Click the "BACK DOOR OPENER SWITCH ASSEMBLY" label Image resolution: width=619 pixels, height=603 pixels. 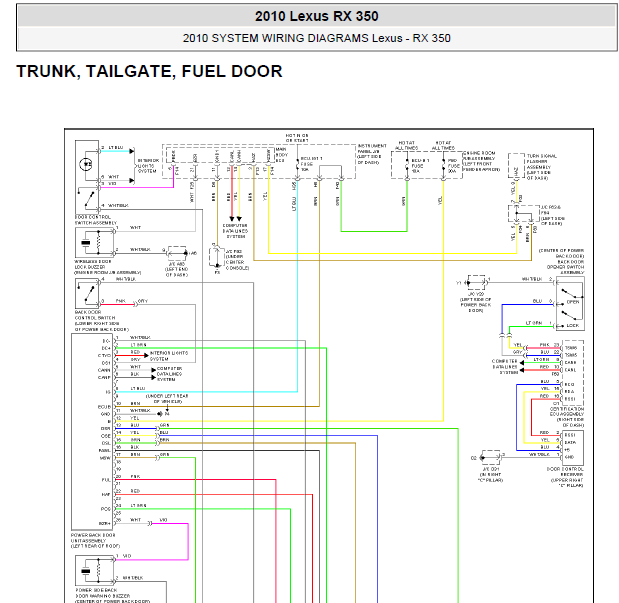pos(561,261)
